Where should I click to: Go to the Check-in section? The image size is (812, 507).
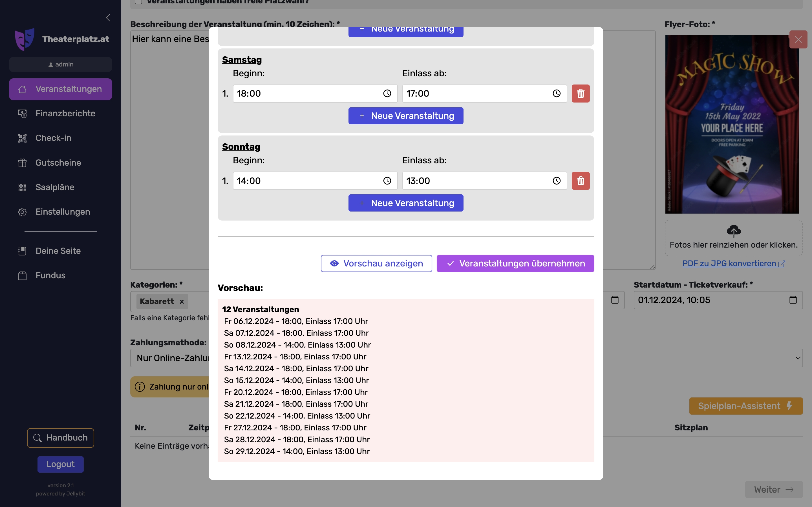(x=53, y=138)
